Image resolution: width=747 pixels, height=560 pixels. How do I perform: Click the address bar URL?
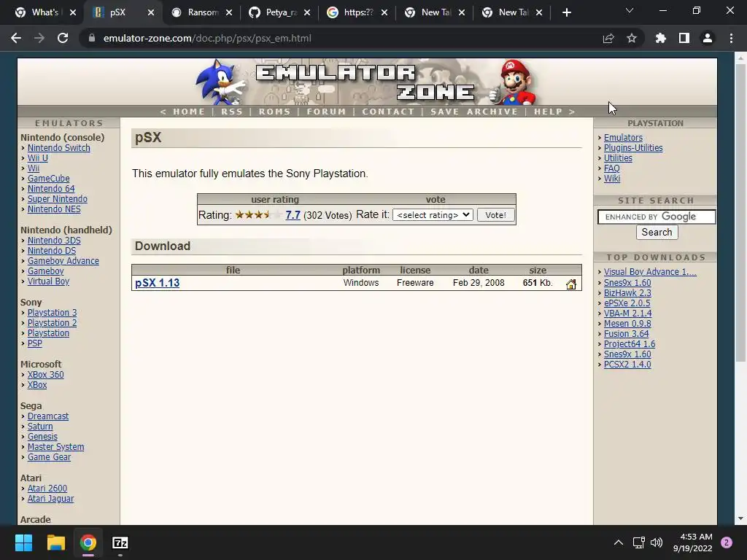click(207, 38)
